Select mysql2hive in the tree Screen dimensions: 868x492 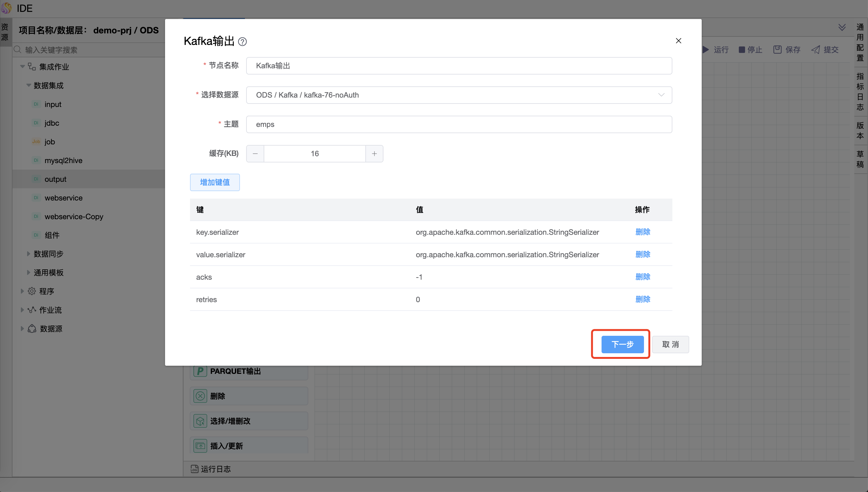[63, 161]
